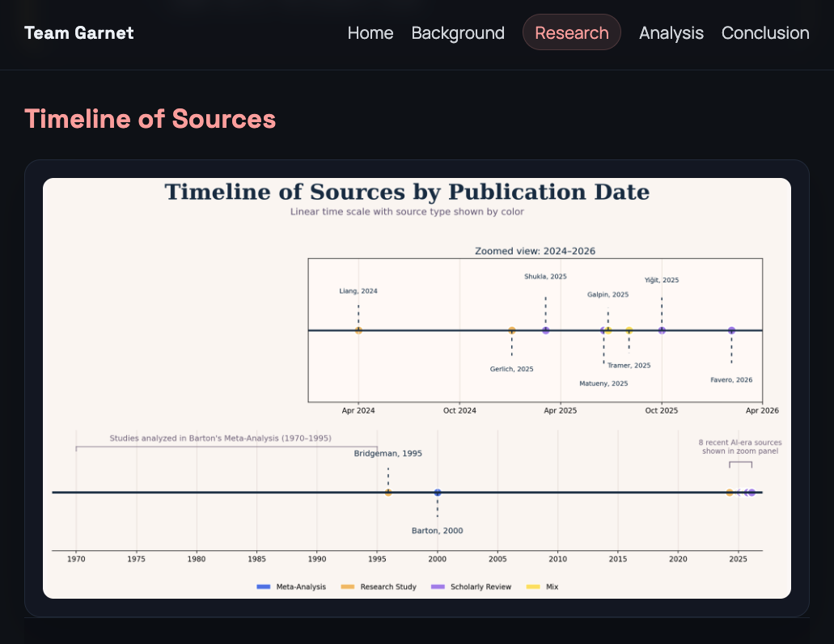Screen dimensions: 834x644
Task: Click the Meta-Analysis legend text
Action: point(301,587)
